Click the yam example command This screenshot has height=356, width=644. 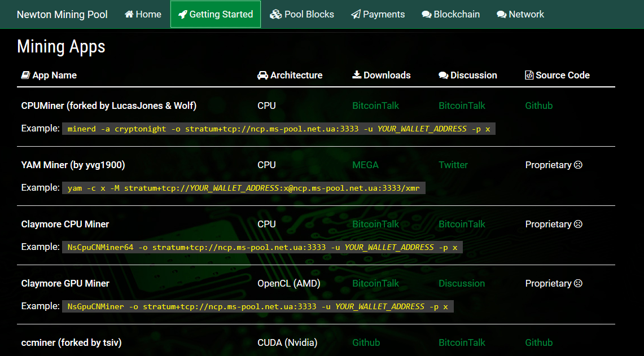(x=244, y=188)
